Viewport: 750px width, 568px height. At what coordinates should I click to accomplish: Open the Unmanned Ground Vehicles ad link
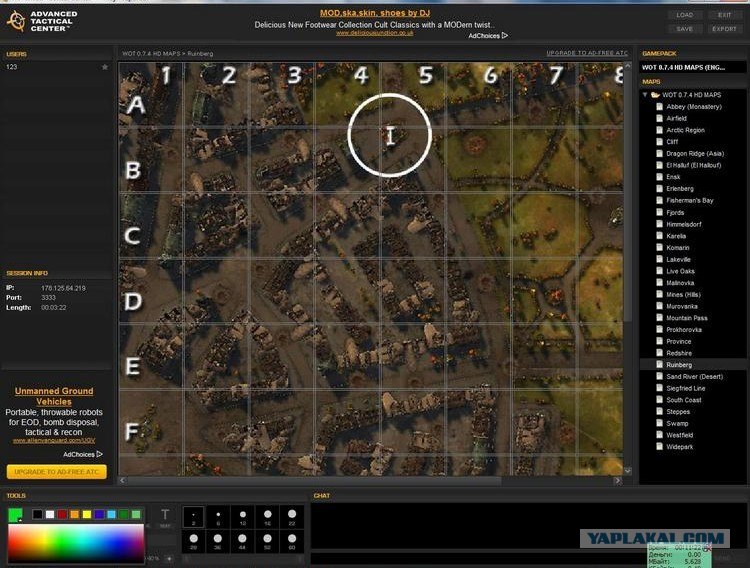54,396
